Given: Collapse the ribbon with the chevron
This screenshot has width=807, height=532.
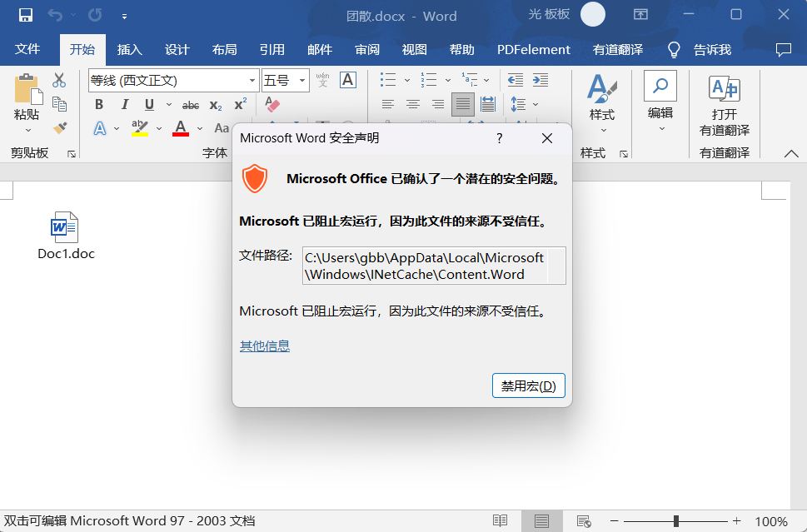Looking at the screenshot, I should 791,153.
